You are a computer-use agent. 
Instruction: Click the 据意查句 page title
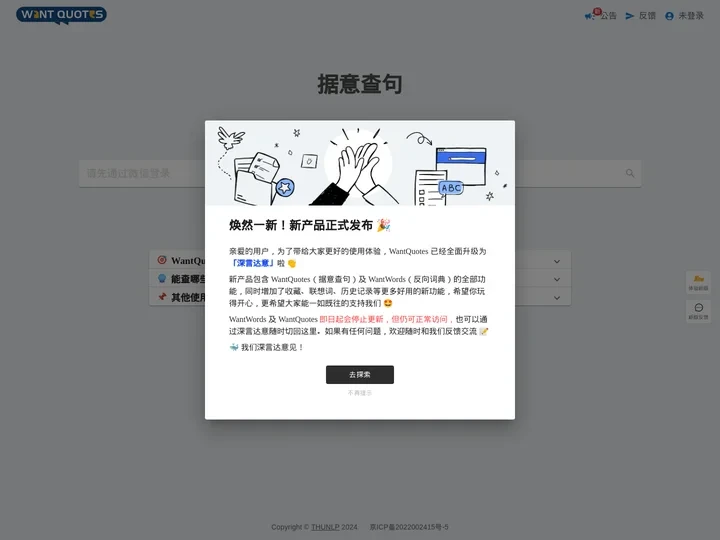[360, 84]
